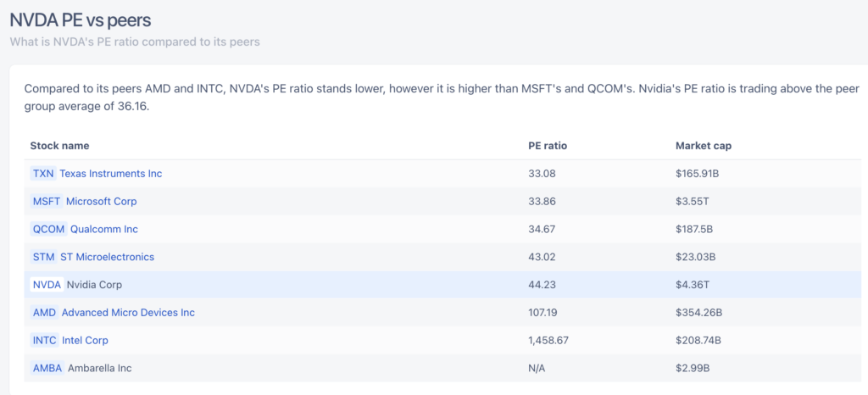Click the AMBA ticker badge
868x395 pixels.
coord(47,369)
